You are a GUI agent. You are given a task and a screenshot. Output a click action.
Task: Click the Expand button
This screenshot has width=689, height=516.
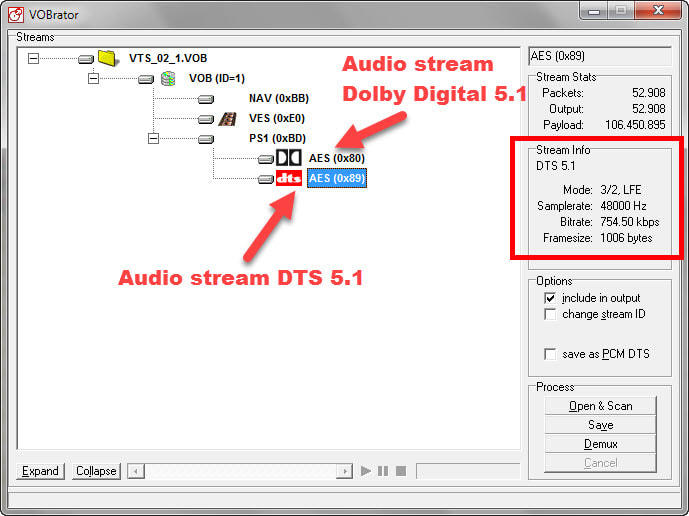coord(40,471)
